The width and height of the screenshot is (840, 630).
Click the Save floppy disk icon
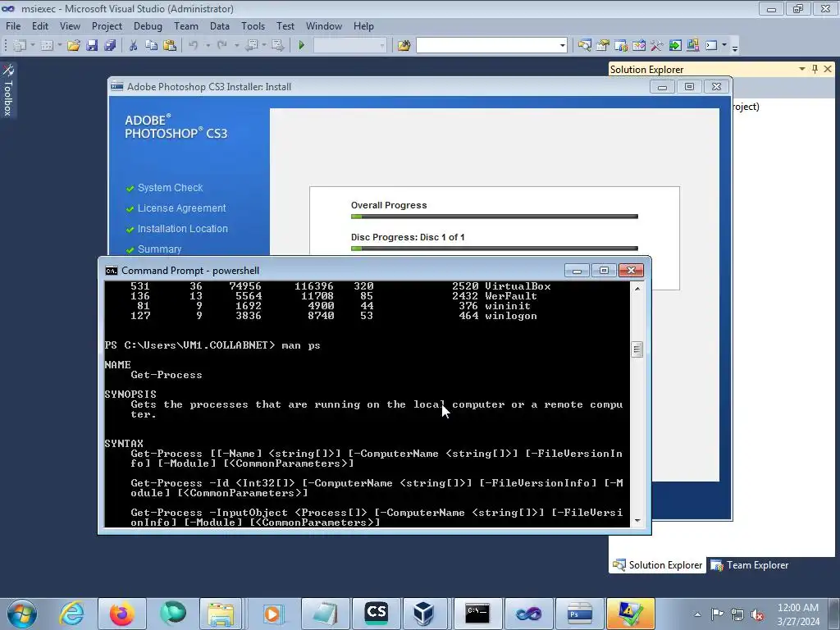pos(92,46)
